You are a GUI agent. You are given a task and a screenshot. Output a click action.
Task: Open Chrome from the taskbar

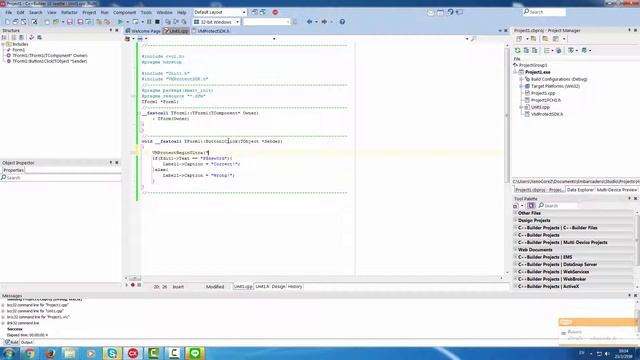point(29,353)
